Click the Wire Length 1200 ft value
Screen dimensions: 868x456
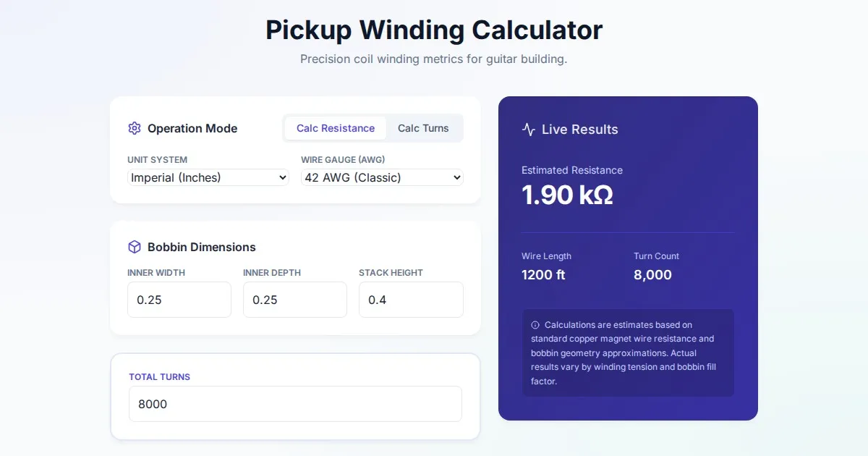tap(543, 275)
